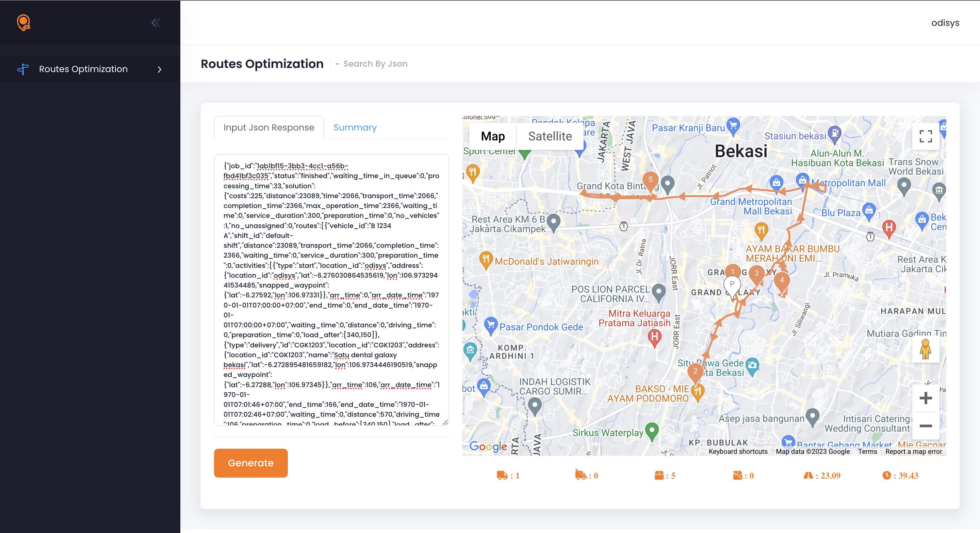Collapse sidebar with double-chevron icon
Image resolution: width=980 pixels, height=533 pixels.
pyautogui.click(x=156, y=23)
